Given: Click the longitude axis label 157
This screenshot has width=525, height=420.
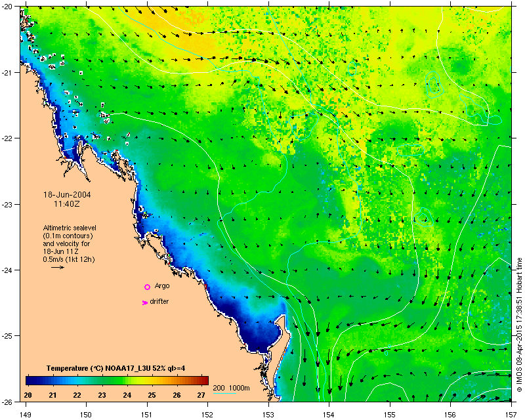Looking at the screenshot, I should 512,415.
